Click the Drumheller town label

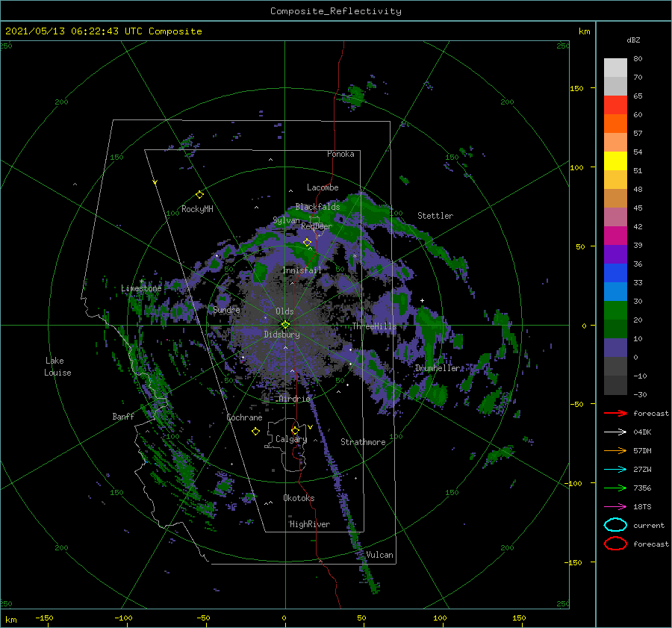tap(438, 368)
